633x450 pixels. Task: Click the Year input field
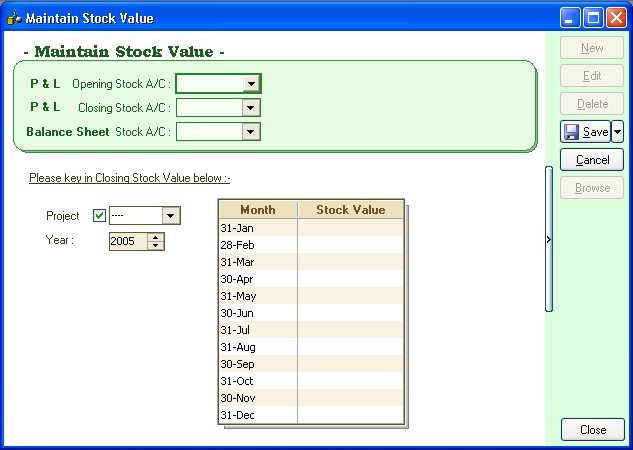pyautogui.click(x=128, y=241)
